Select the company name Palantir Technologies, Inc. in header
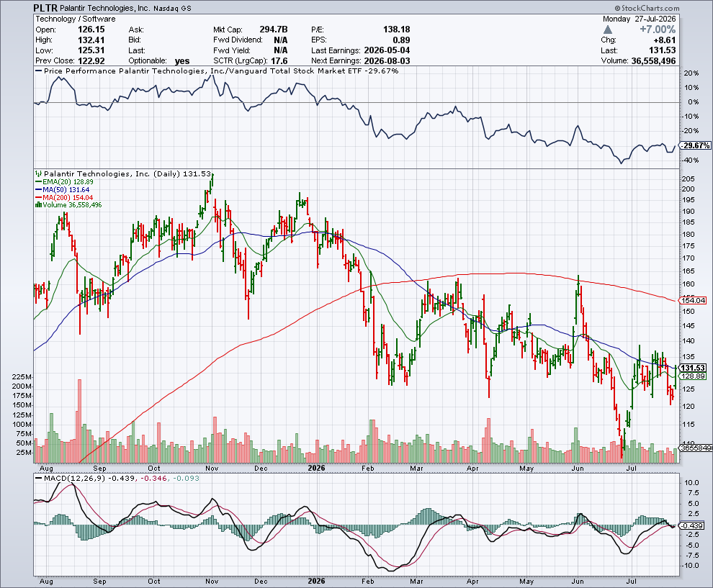Screen dimensions: 713x588 (104, 8)
